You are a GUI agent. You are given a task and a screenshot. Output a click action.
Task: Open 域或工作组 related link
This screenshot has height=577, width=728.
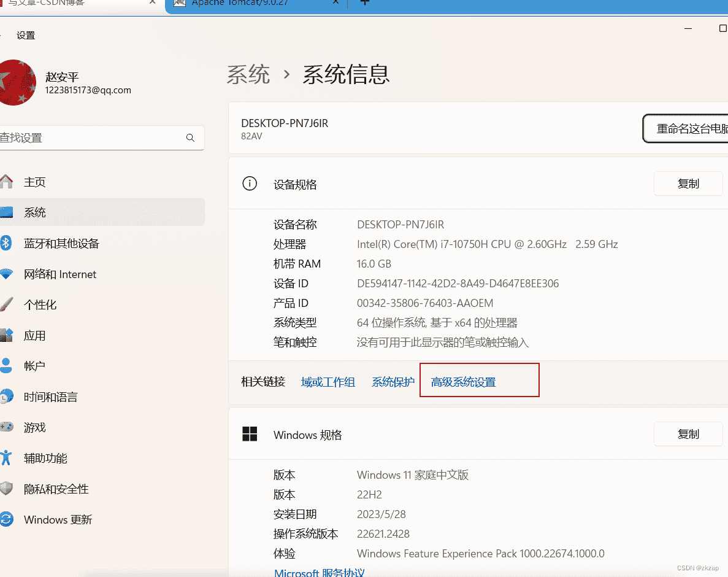[328, 382]
